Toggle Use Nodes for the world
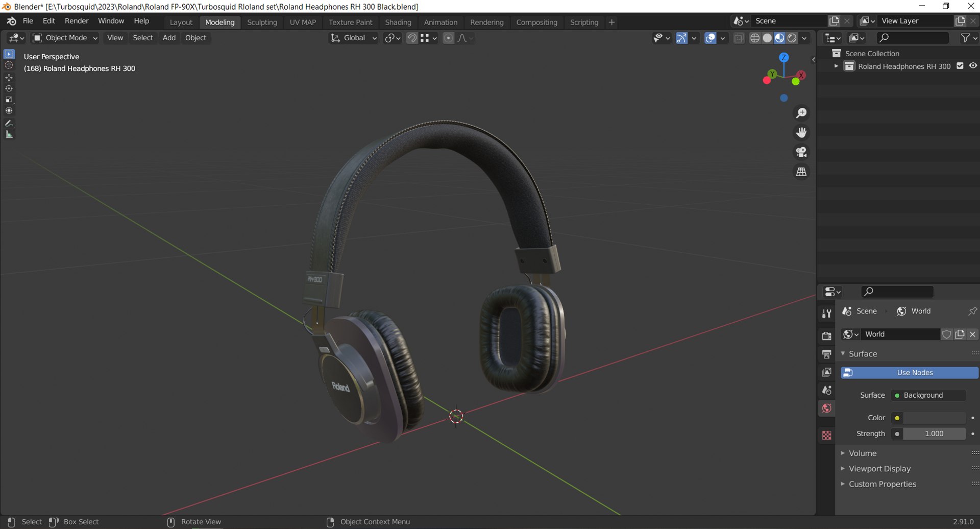The width and height of the screenshot is (980, 529). (910, 373)
